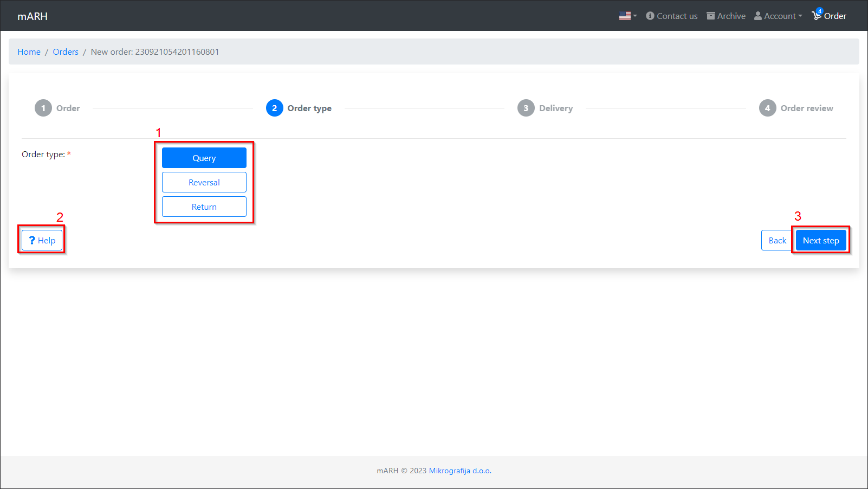This screenshot has height=489, width=868.
Task: Click the Contact us info icon
Action: pos(650,16)
